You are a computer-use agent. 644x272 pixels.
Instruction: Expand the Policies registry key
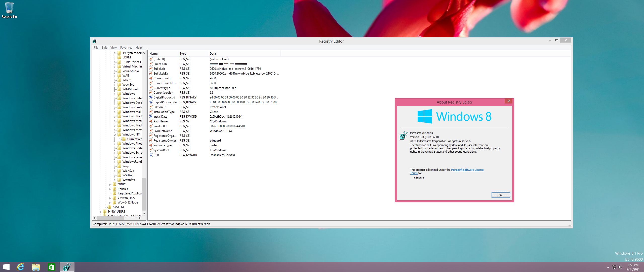coord(110,189)
